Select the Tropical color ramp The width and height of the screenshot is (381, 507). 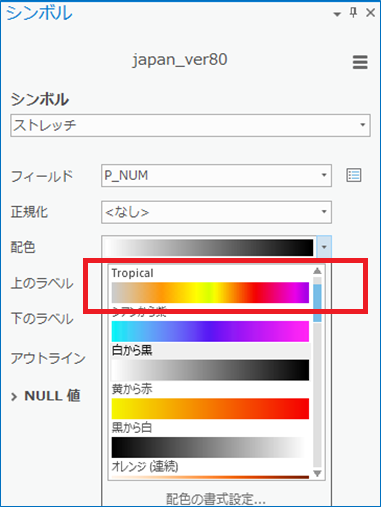click(210, 293)
